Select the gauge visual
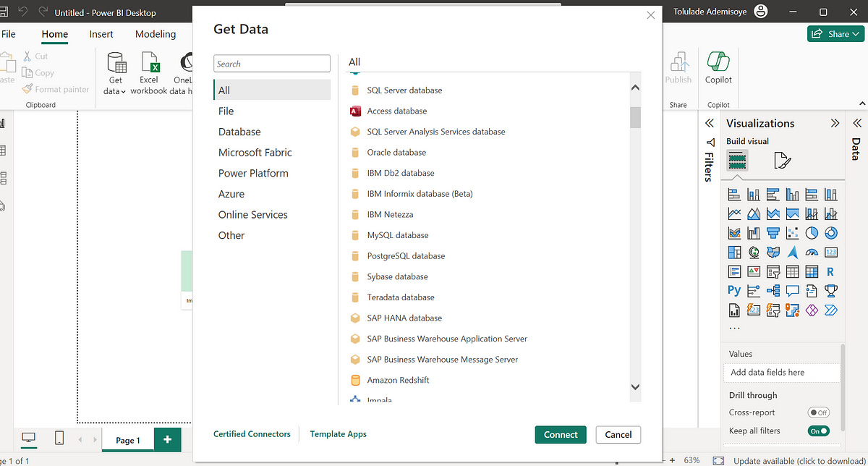The image size is (868, 466). point(812,253)
